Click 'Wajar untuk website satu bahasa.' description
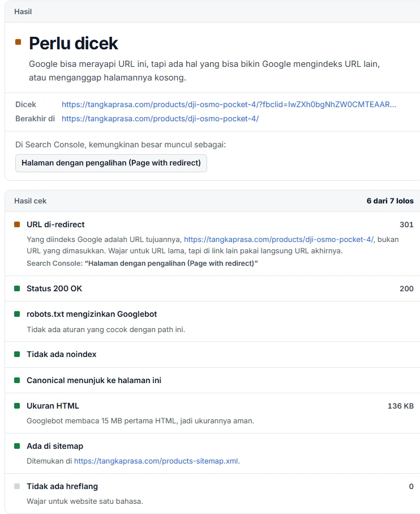The width and height of the screenshot is (420, 514). (85, 502)
